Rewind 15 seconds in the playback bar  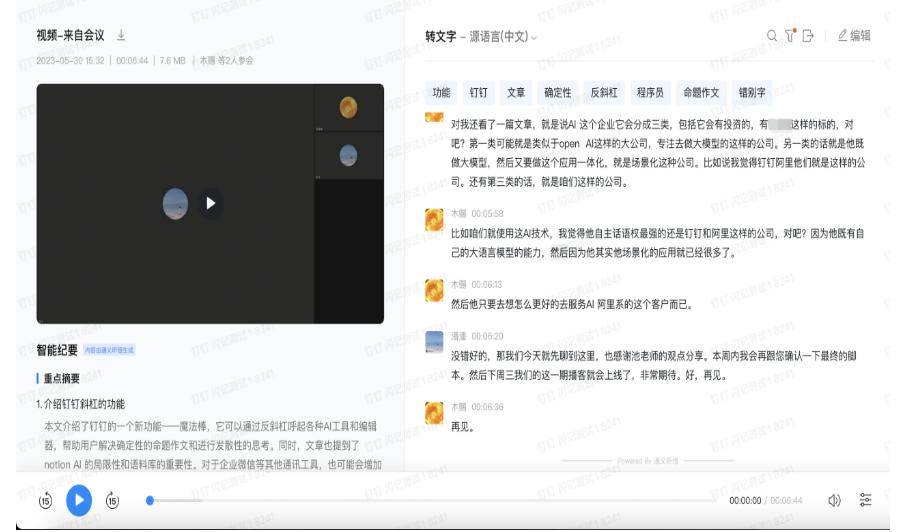pos(45,500)
